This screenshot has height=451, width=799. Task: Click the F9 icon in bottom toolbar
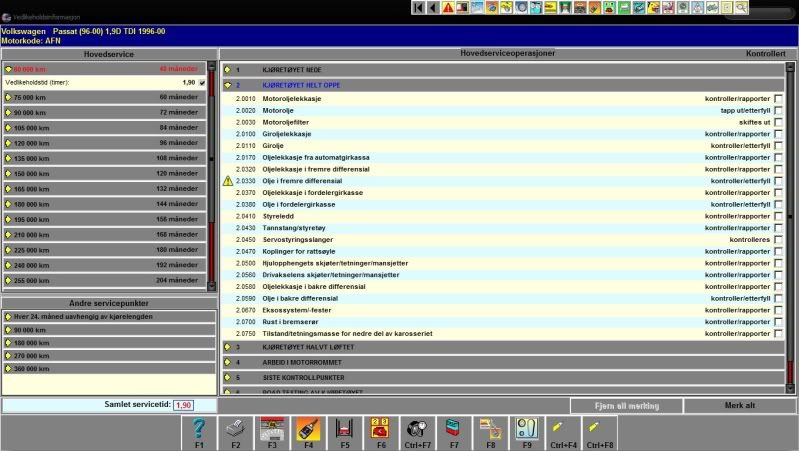pyautogui.click(x=526, y=429)
